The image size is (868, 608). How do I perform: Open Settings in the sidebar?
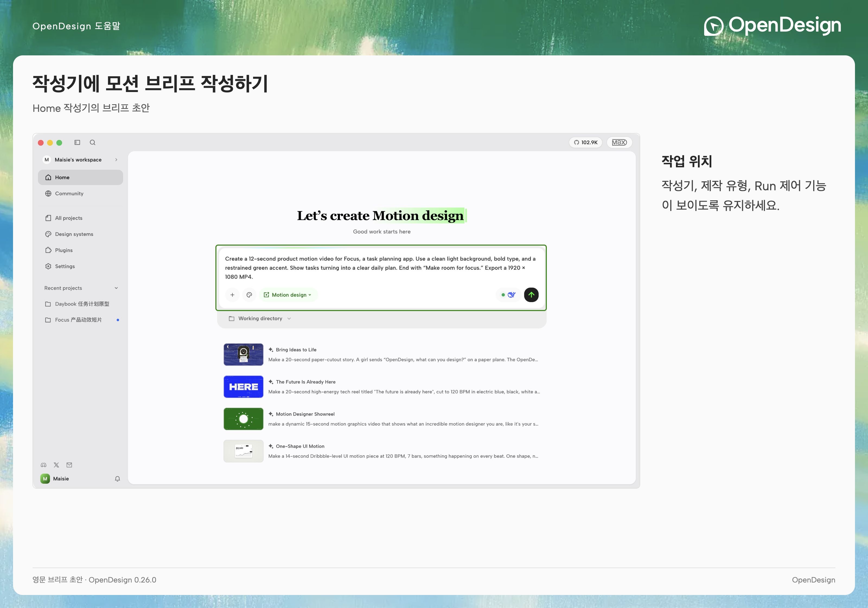[81, 266]
